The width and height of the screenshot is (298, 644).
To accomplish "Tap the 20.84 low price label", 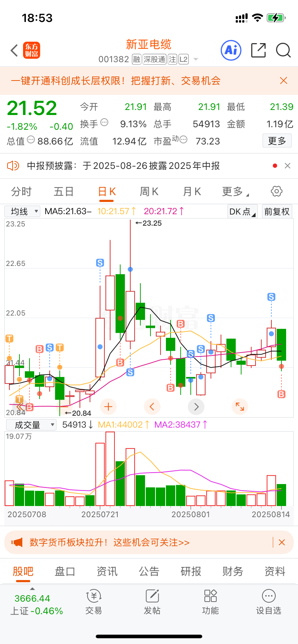I will 78,413.
